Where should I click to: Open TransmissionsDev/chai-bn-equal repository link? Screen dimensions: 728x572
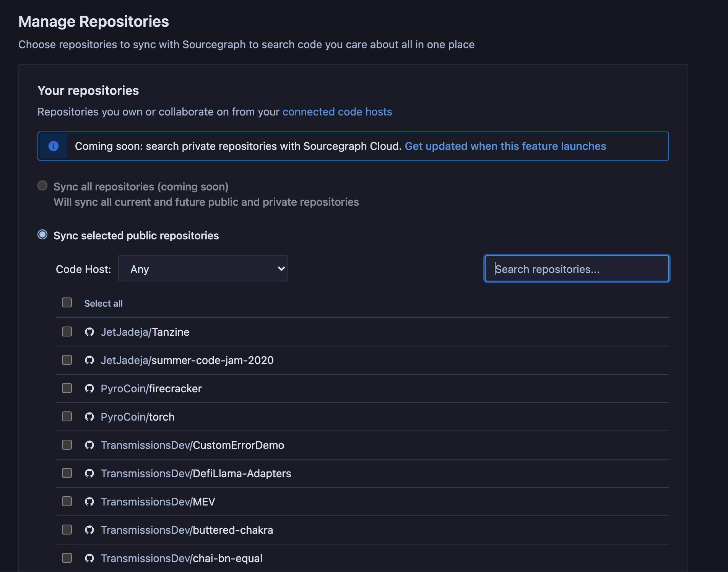click(182, 558)
